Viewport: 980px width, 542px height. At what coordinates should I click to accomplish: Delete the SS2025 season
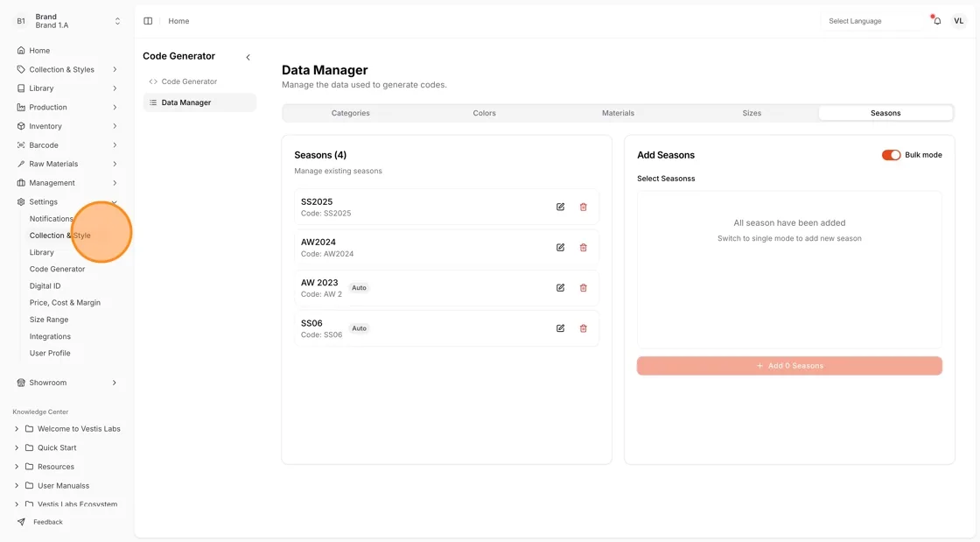coord(583,207)
